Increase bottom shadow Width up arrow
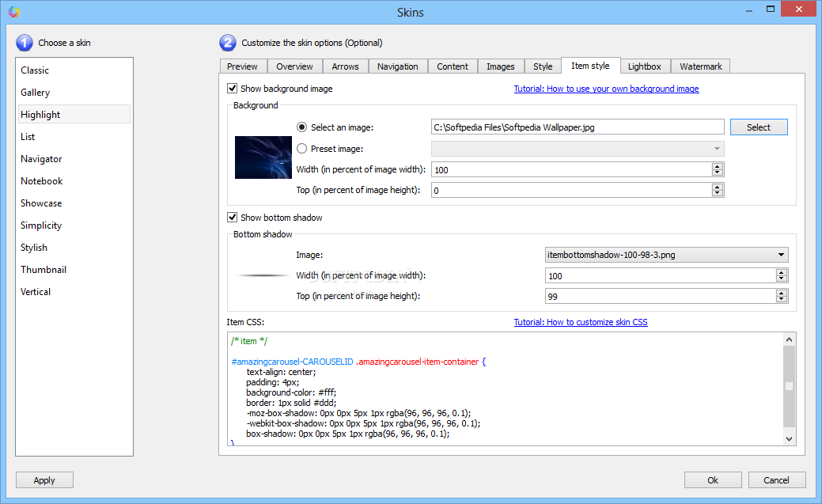 pyautogui.click(x=781, y=272)
